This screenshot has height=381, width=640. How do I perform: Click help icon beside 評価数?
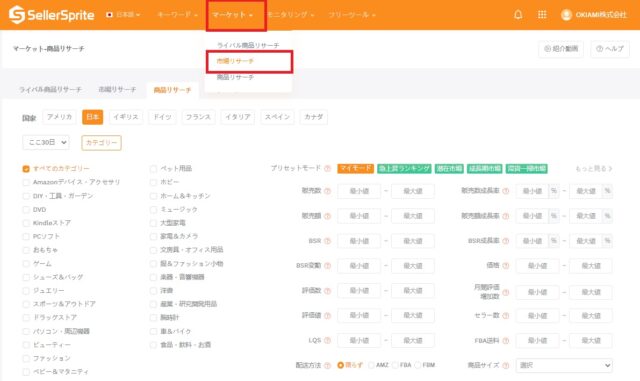[x=327, y=291]
